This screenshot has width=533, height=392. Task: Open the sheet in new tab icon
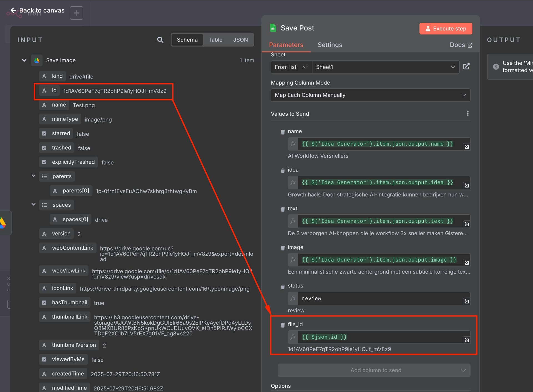(x=466, y=67)
